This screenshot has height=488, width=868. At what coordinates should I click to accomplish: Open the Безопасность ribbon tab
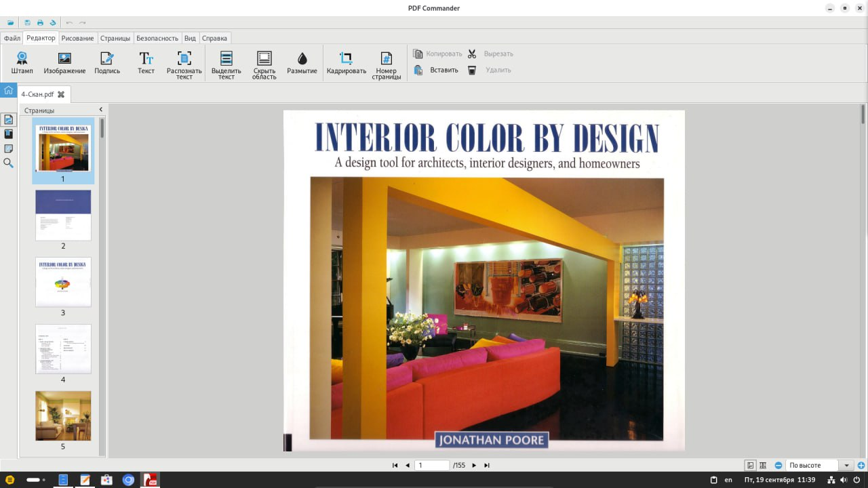click(x=157, y=38)
